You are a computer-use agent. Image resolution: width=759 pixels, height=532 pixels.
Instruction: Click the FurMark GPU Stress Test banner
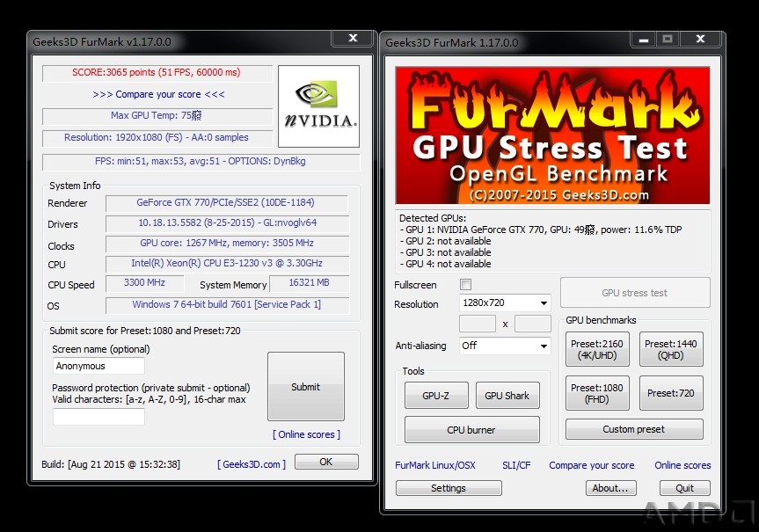pos(552,135)
